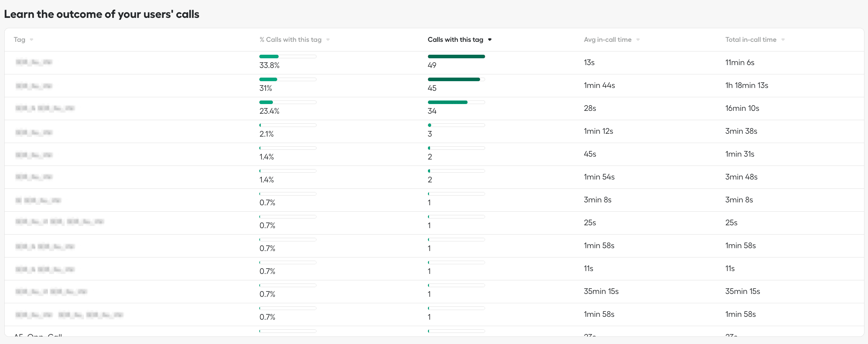Open the Tag column sort dropdown
Image resolution: width=868 pixels, height=344 pixels.
(31, 40)
